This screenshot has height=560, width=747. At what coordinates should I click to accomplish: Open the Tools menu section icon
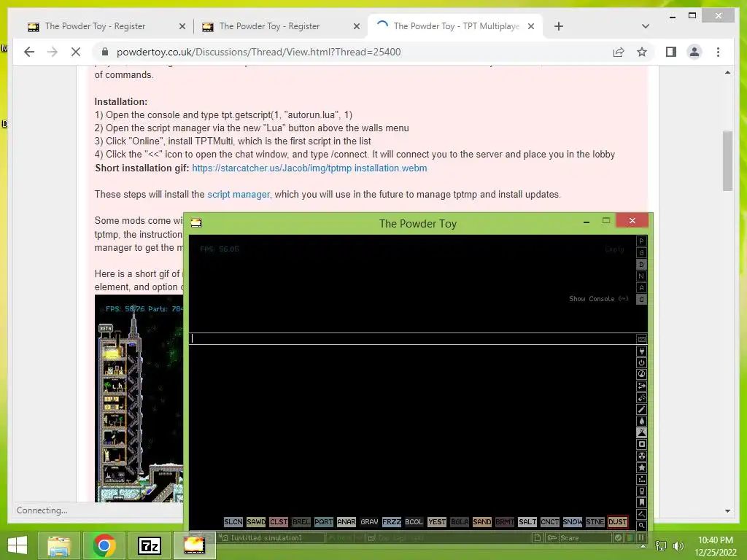click(x=642, y=491)
